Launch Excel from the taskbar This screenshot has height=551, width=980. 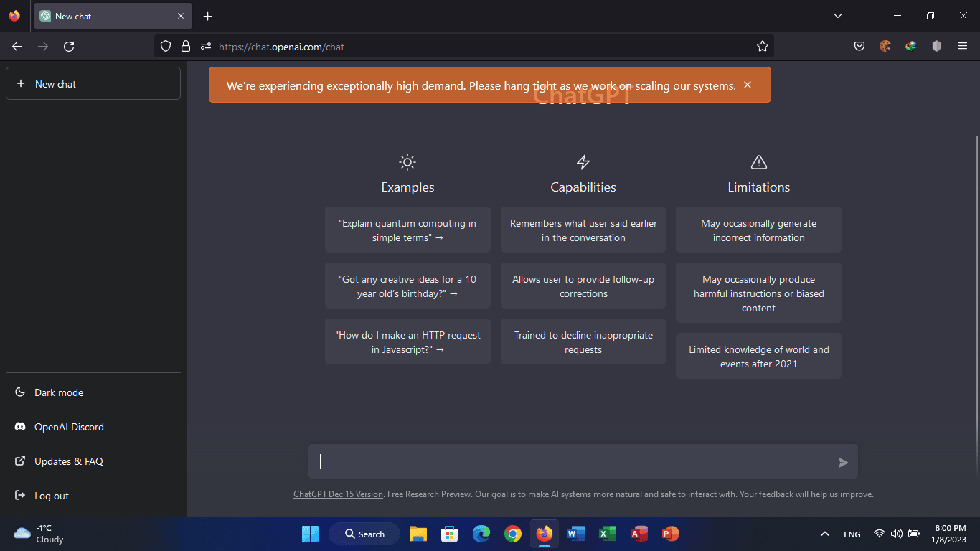click(607, 534)
